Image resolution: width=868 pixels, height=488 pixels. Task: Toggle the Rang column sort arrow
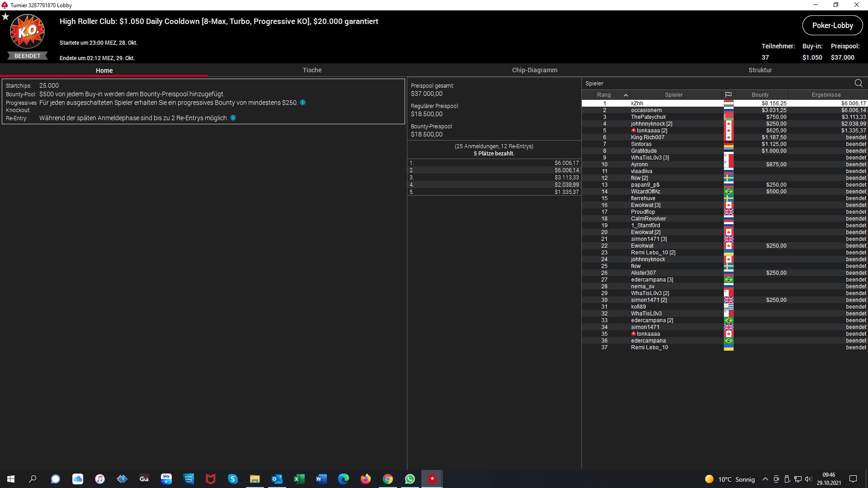click(x=626, y=95)
